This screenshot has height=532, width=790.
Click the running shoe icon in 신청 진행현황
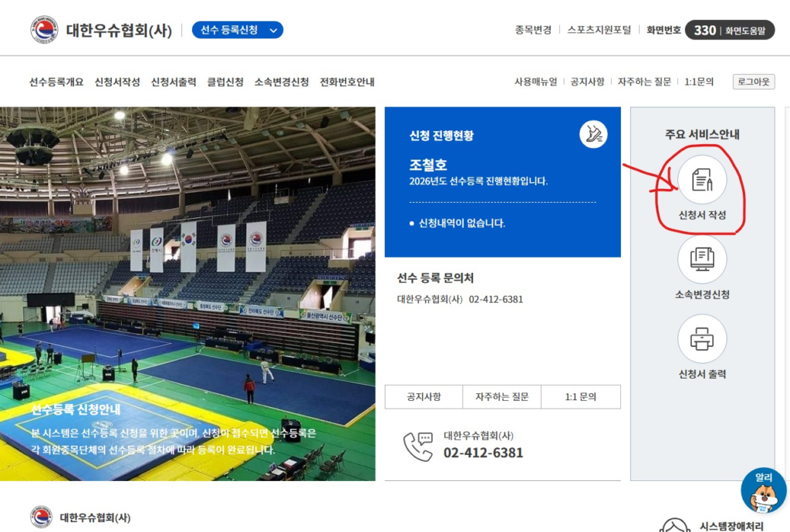click(x=593, y=134)
